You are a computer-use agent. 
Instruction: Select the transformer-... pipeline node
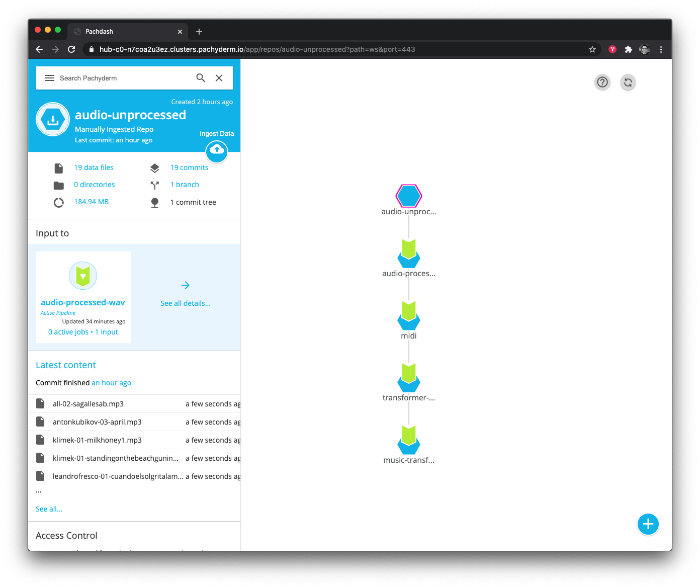[409, 378]
